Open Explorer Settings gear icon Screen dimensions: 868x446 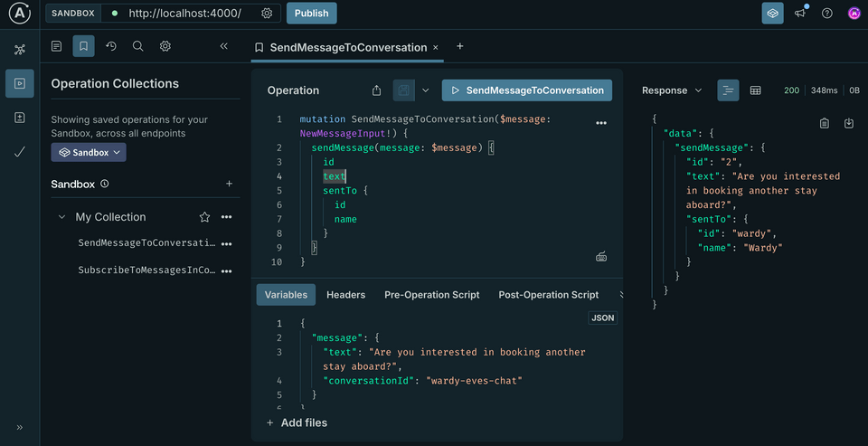pyautogui.click(x=165, y=46)
